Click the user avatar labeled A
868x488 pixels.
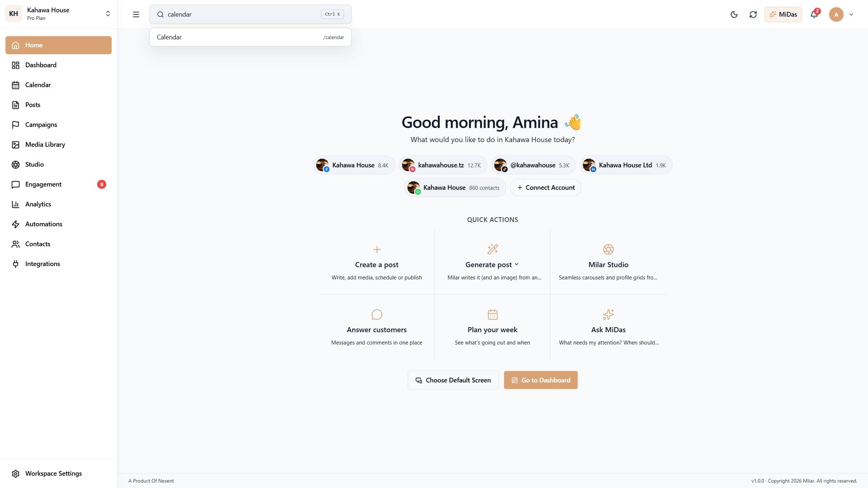tap(836, 14)
